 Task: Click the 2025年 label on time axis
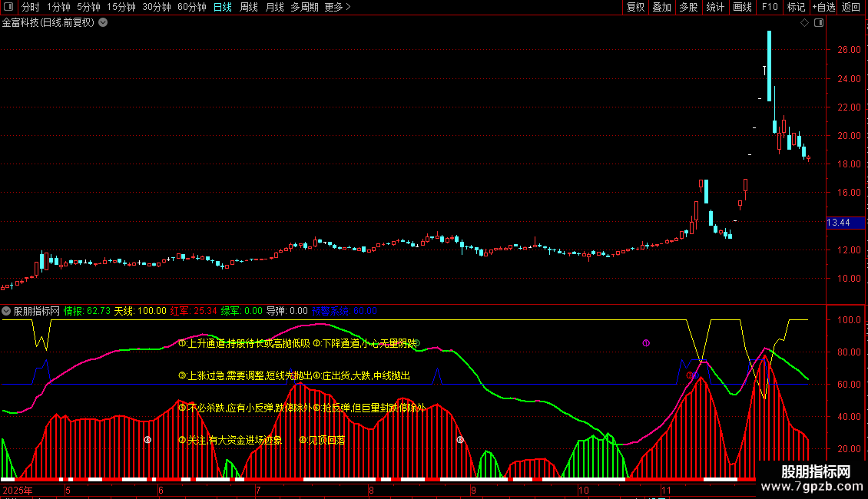18,490
